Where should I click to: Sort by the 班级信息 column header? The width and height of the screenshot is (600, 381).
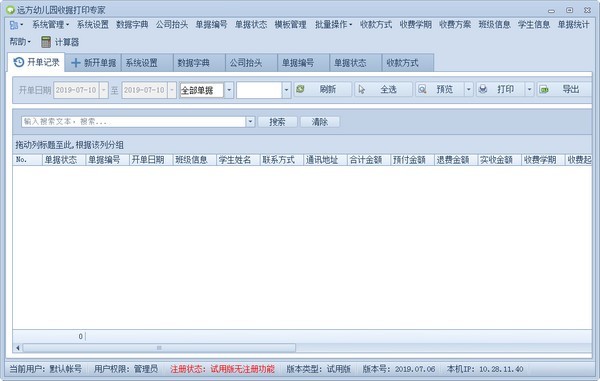tap(194, 160)
